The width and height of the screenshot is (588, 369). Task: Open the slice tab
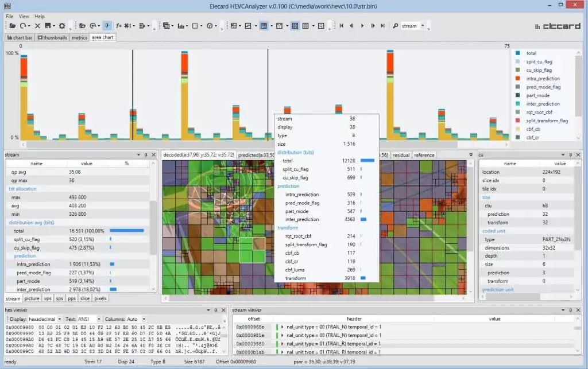[85, 298]
